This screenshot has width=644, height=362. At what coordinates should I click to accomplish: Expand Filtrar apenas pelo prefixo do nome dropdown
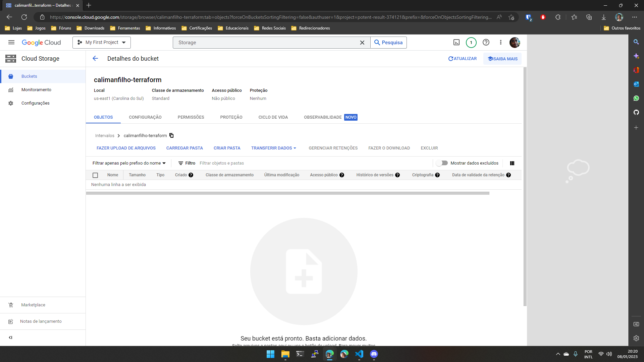129,163
